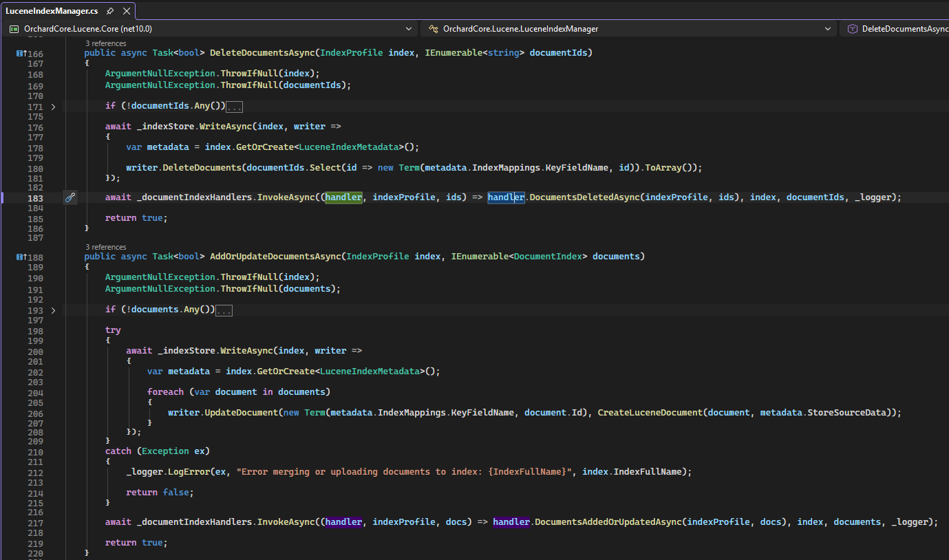The image size is (949, 560).
Task: Click the 'Error merging or uploading documents' string
Action: (x=404, y=472)
